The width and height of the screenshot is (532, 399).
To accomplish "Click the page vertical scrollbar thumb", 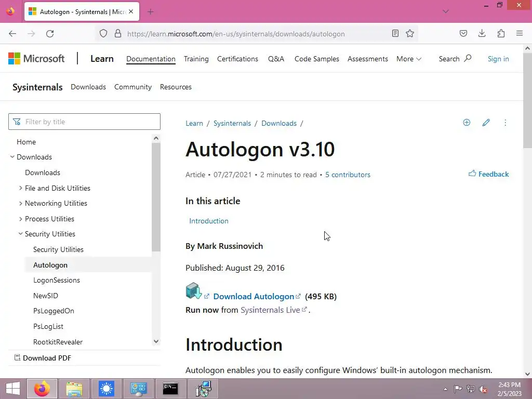I will click(x=527, y=100).
